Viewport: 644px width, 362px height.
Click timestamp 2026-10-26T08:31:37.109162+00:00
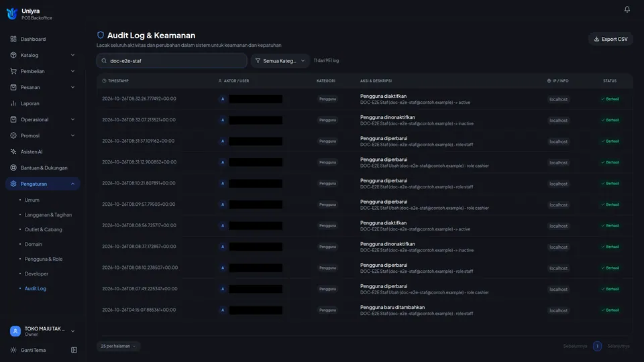(x=138, y=141)
